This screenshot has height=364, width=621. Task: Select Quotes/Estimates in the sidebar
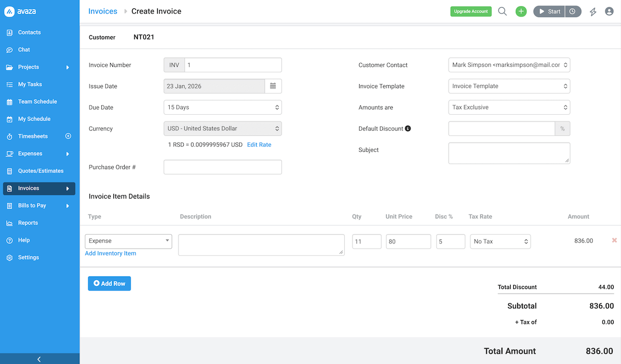[40, 171]
